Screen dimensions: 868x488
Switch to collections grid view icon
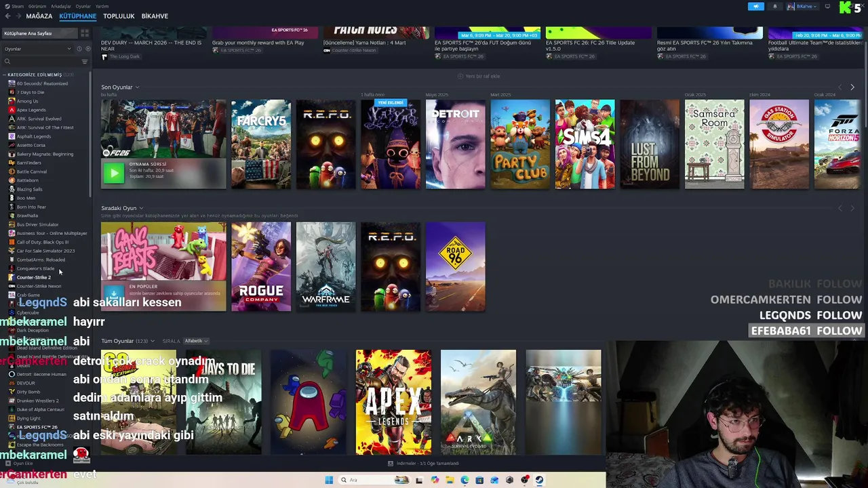point(85,33)
